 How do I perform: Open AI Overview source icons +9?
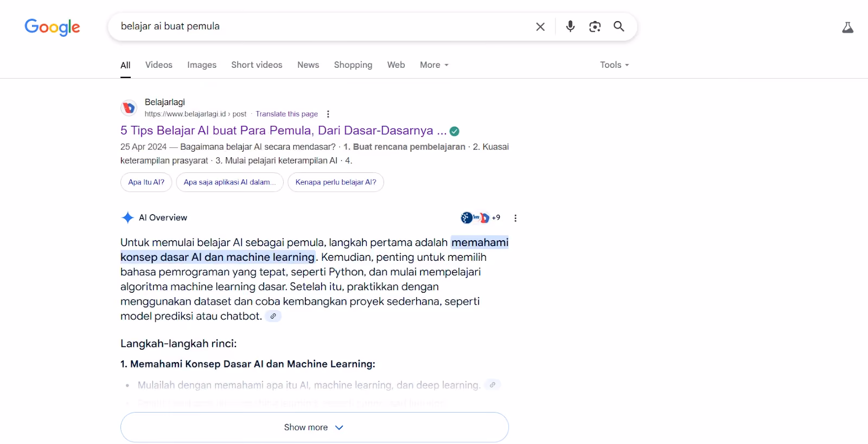point(481,218)
